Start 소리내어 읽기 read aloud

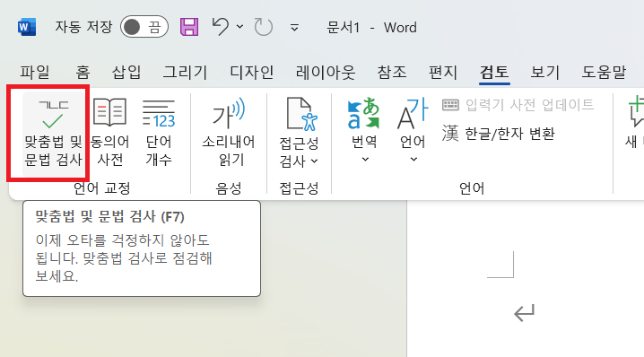point(229,132)
